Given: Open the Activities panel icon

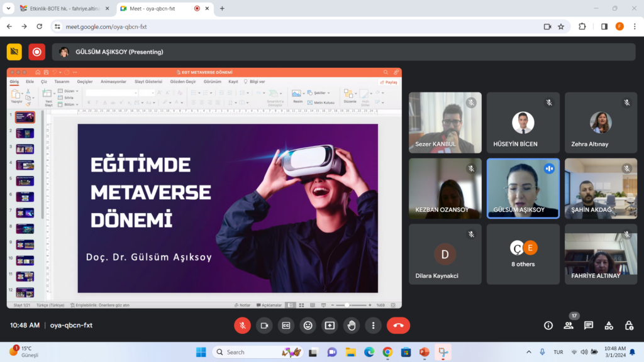Looking at the screenshot, I should coord(609,326).
